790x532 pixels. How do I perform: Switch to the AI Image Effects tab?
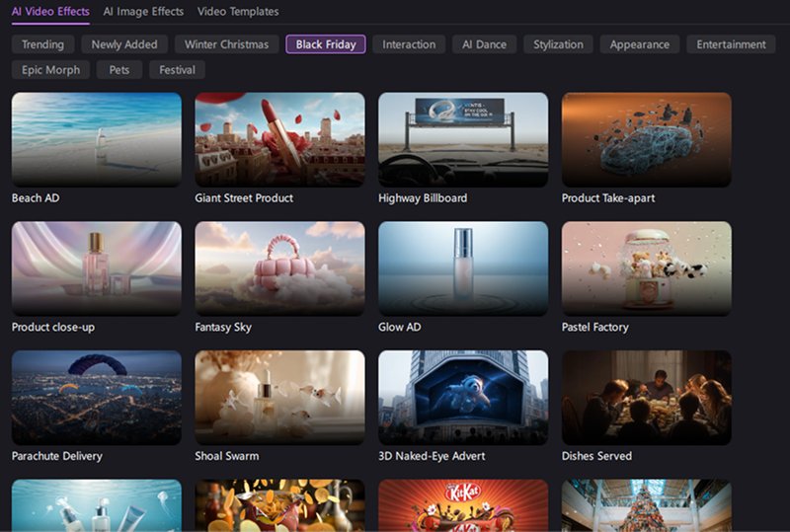(143, 12)
